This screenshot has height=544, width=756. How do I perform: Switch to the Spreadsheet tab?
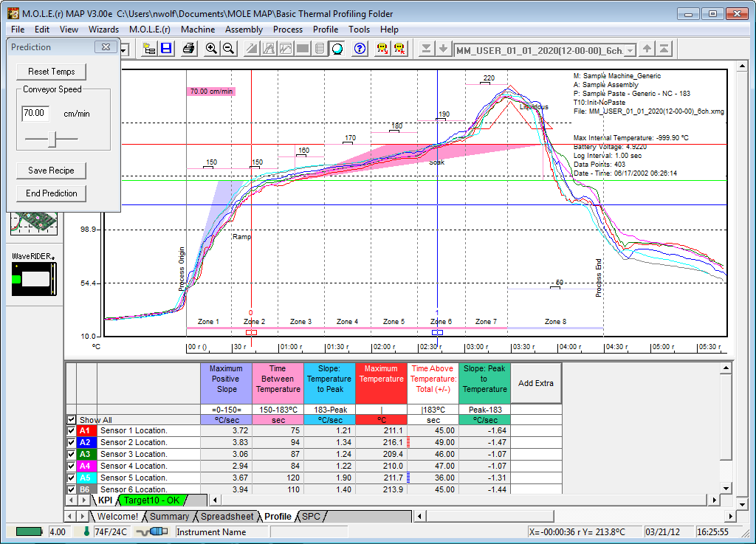[x=227, y=517]
